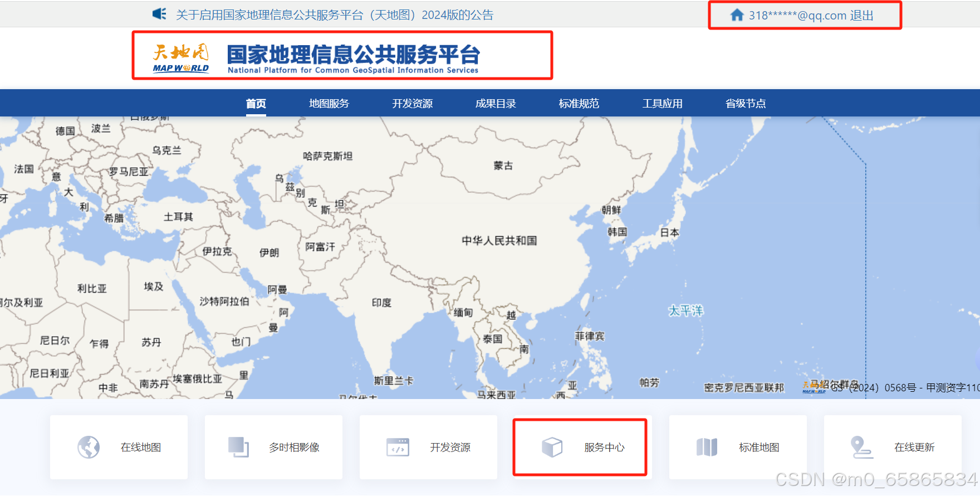Screen dimensions: 980x496
Task: Click the 土耳其 map label
Action: click(x=178, y=217)
